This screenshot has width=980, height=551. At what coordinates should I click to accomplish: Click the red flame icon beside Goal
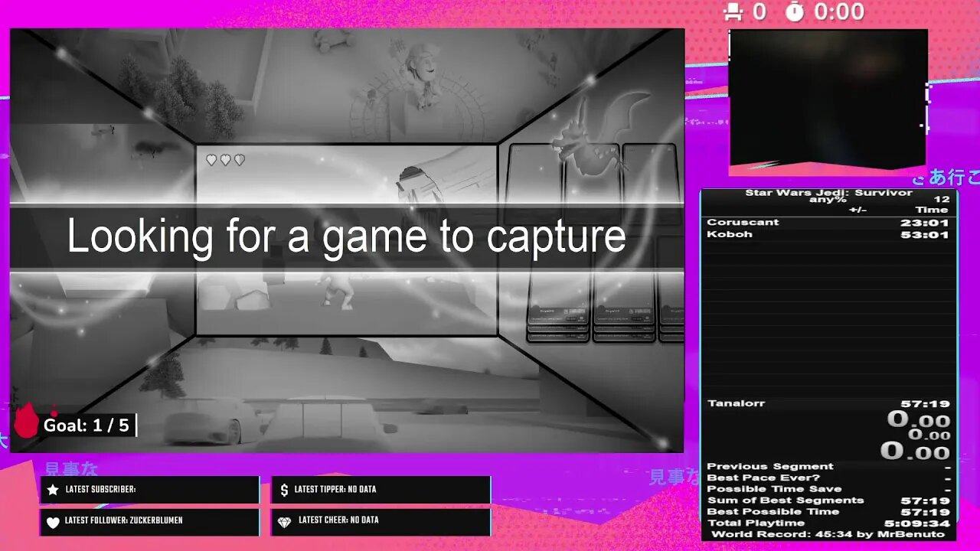pos(27,422)
